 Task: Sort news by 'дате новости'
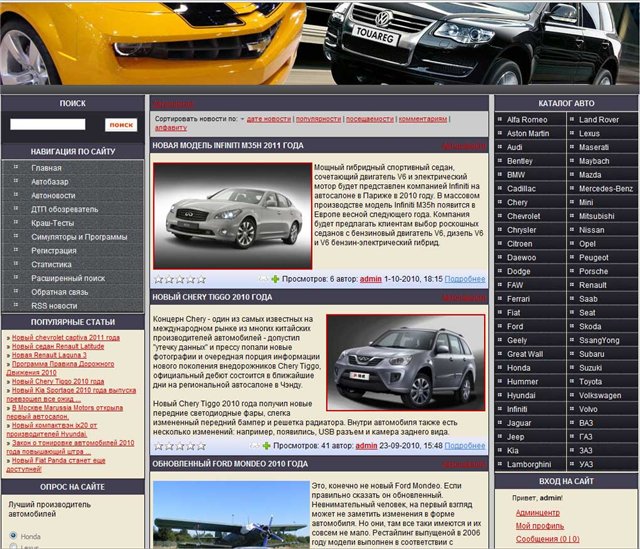(268, 118)
